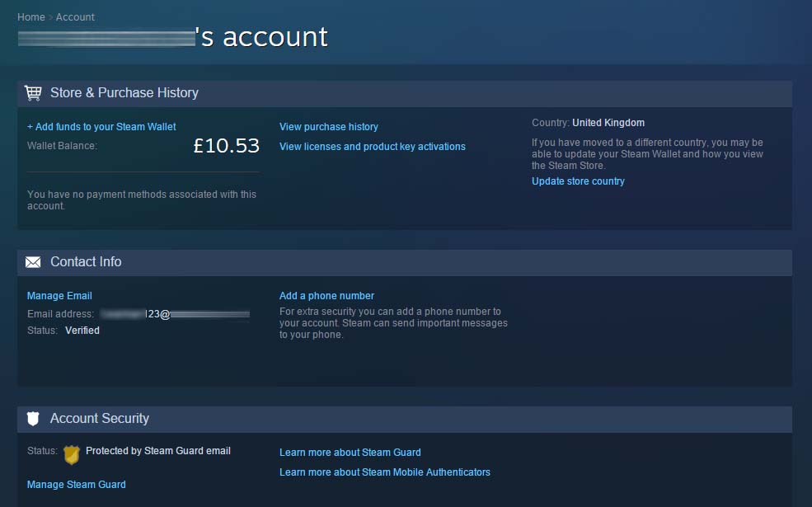Learn more about Steam Guard
The image size is (812, 507).
point(350,453)
